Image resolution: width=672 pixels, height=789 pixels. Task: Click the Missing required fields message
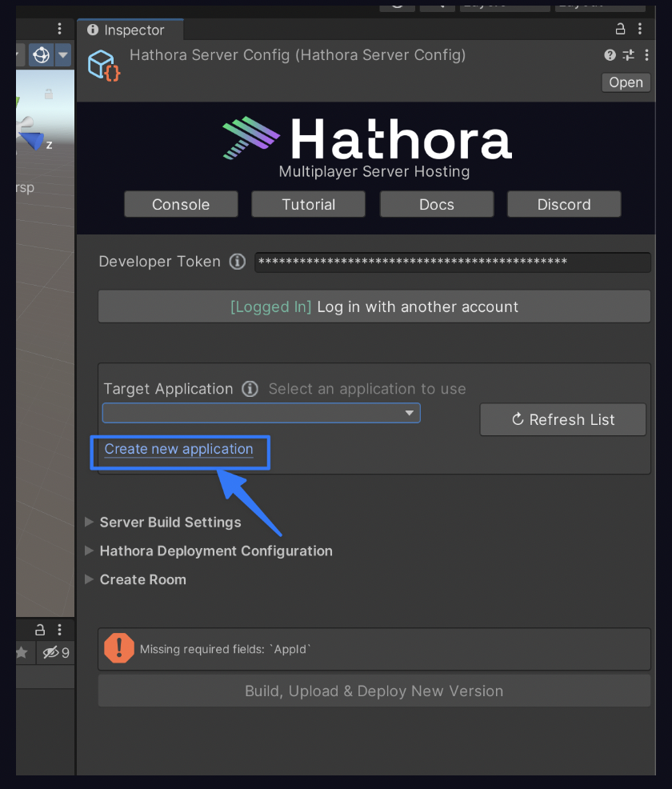226,649
